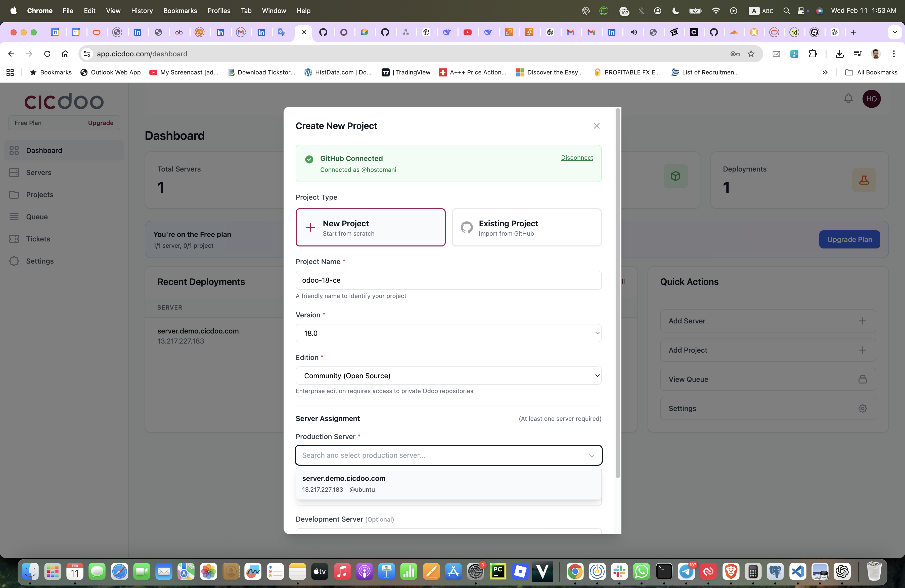905x588 pixels.
Task: Close the Create New Project dialog
Action: pos(596,126)
